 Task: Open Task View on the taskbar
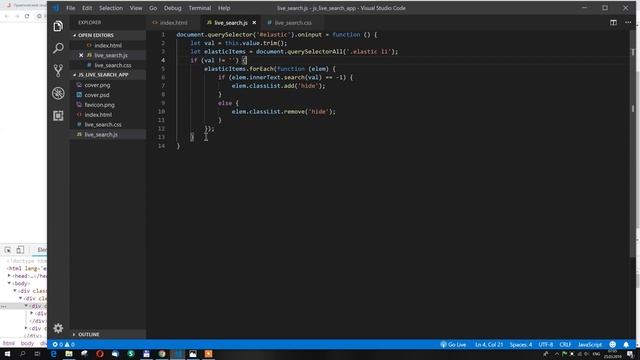tap(38, 354)
